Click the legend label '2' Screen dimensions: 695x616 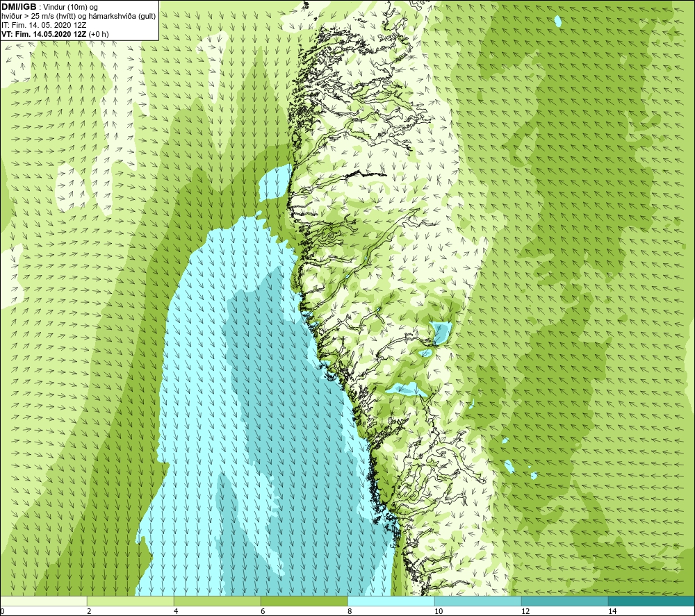(x=89, y=611)
